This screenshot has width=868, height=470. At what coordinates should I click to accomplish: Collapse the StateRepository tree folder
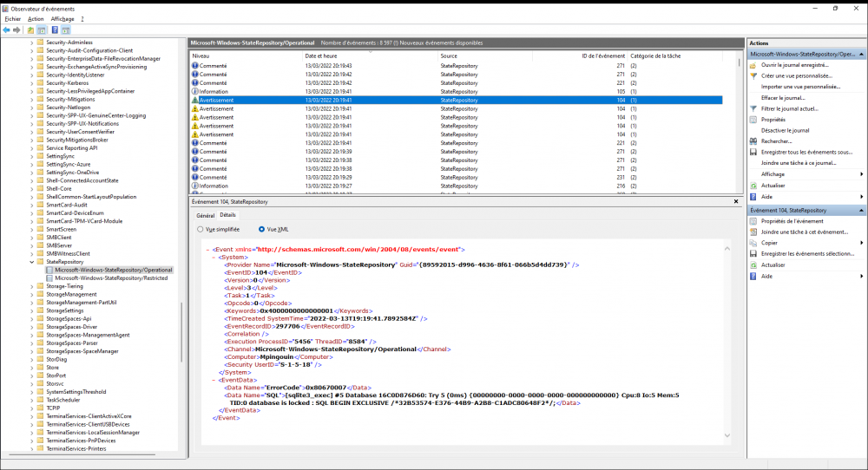click(x=31, y=261)
